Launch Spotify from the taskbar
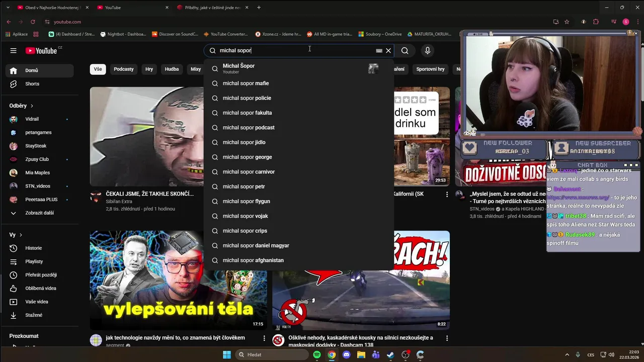The width and height of the screenshot is (644, 362). (317, 354)
